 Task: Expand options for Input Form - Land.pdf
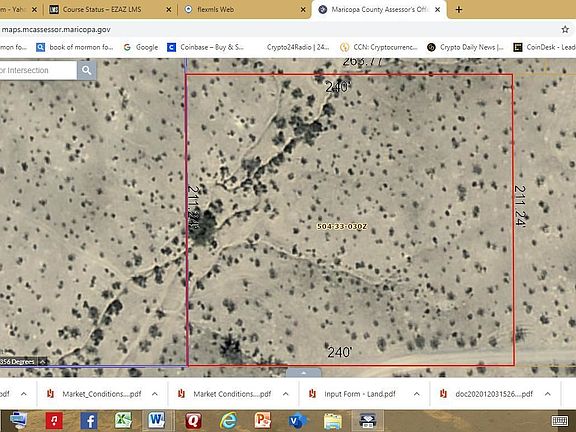(x=417, y=394)
